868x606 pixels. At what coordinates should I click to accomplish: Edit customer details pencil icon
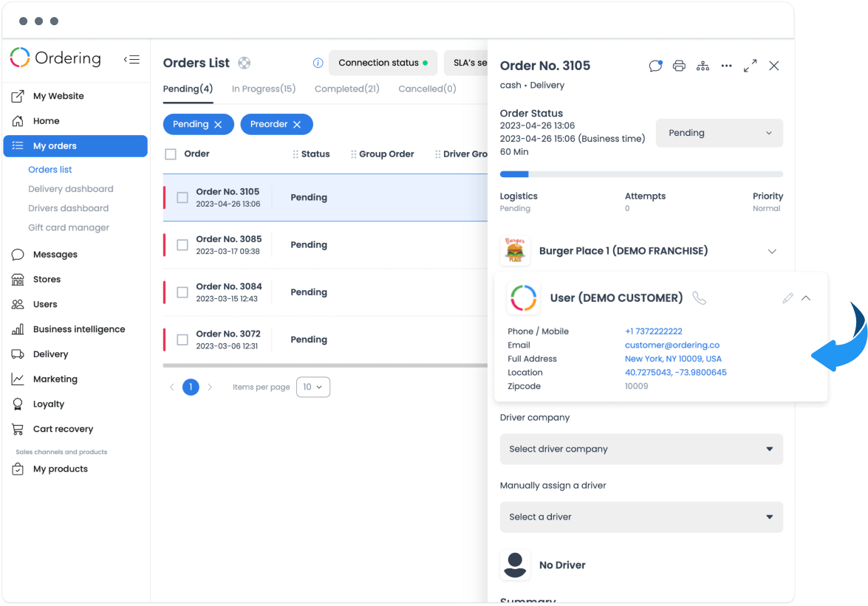pos(787,299)
